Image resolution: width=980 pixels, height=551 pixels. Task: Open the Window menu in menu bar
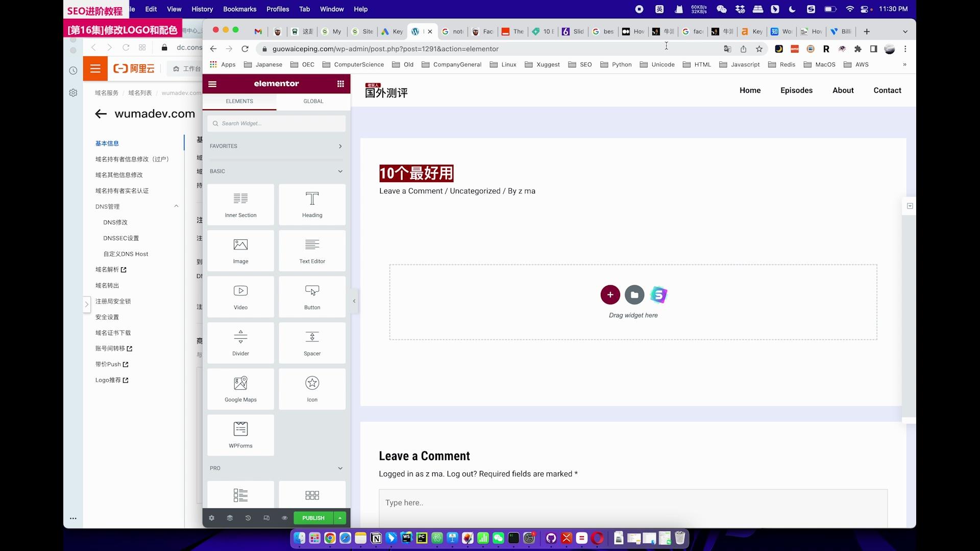[x=332, y=9]
